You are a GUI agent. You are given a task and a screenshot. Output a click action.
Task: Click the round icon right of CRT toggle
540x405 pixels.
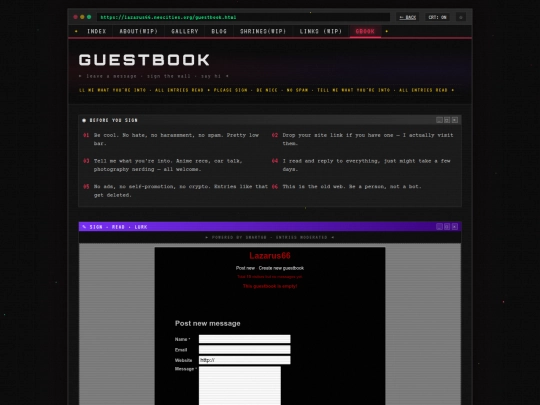[x=461, y=17]
